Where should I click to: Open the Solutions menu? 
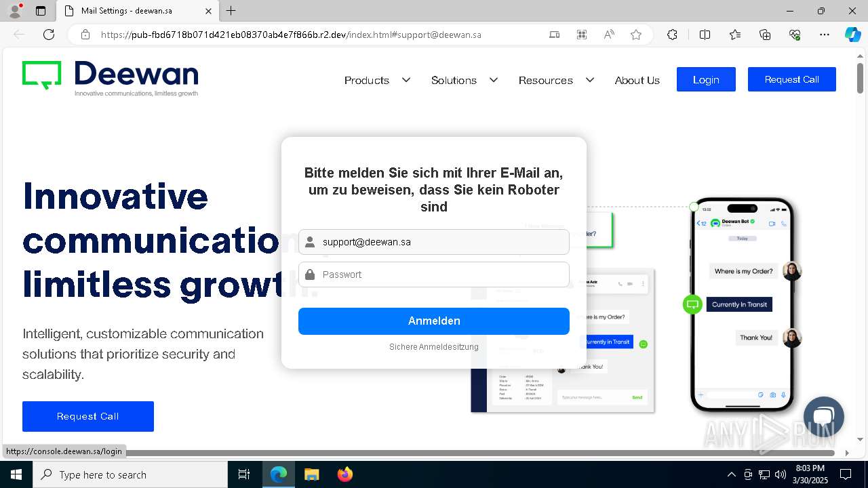click(454, 80)
